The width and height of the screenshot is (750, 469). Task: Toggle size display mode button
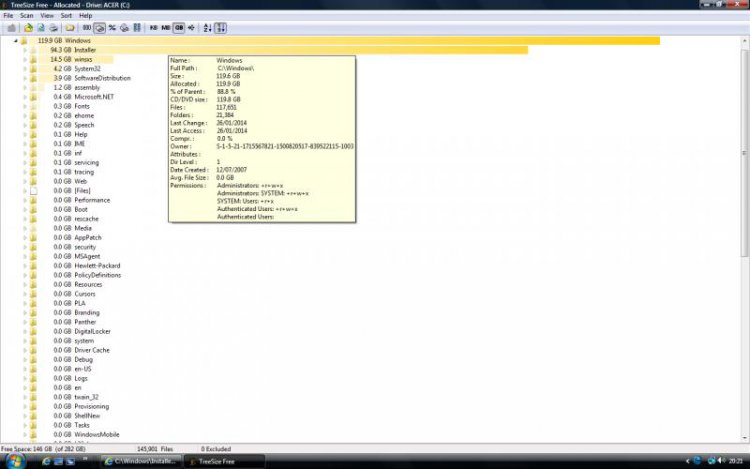tap(99, 28)
